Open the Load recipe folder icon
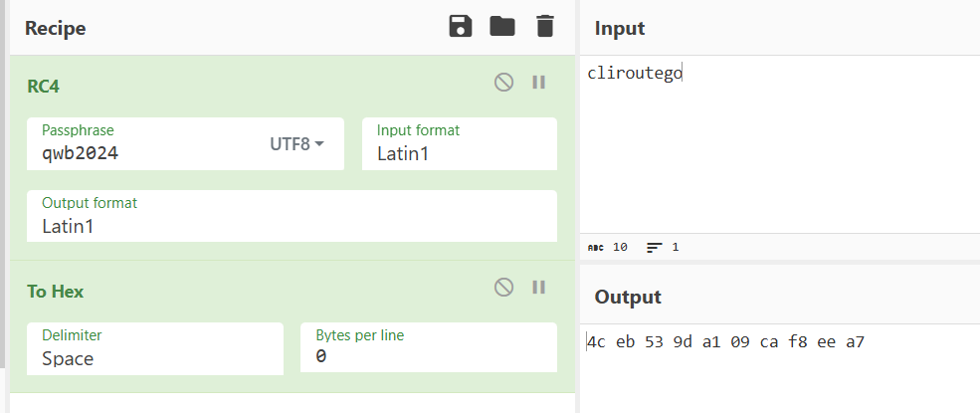The width and height of the screenshot is (980, 413). [x=502, y=27]
